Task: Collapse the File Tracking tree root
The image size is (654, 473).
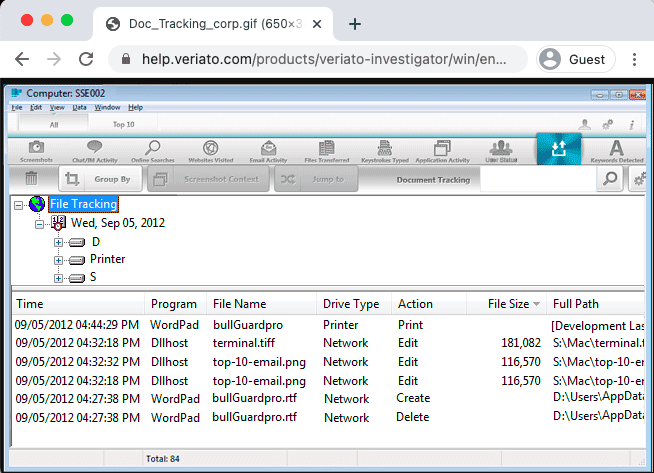Action: tap(18, 205)
